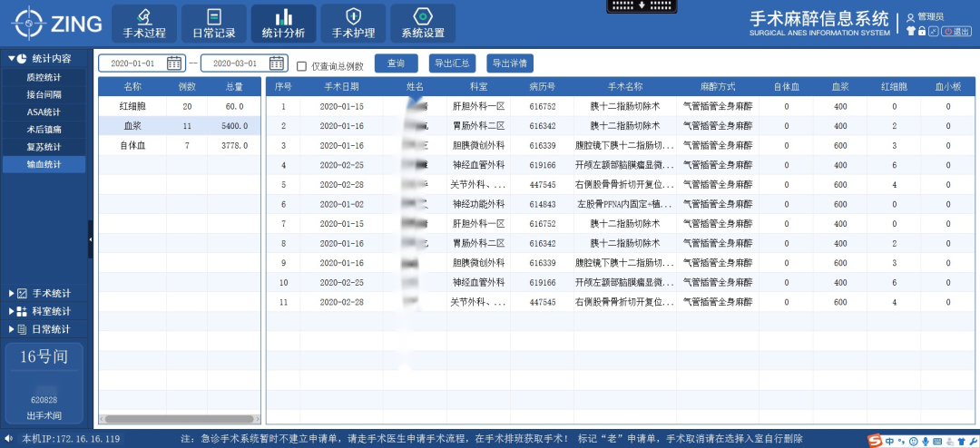Open the 系统设置 module tab
The image size is (980, 448).
pos(423,24)
